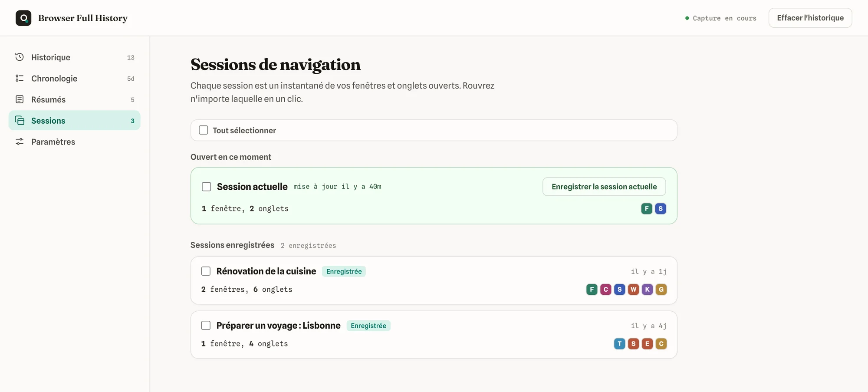The height and width of the screenshot is (392, 868).
Task: Click the 'mise à jour il y a 40m' text
Action: pyautogui.click(x=337, y=187)
